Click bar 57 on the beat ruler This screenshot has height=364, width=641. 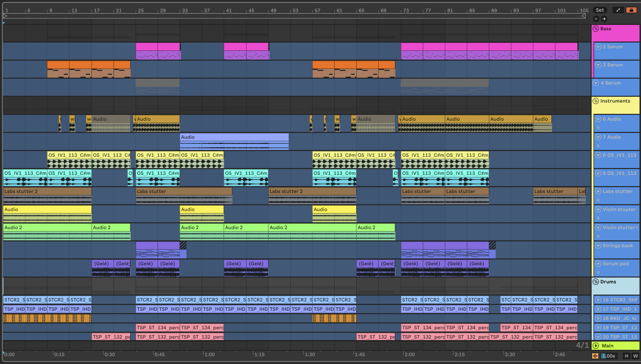click(x=317, y=11)
